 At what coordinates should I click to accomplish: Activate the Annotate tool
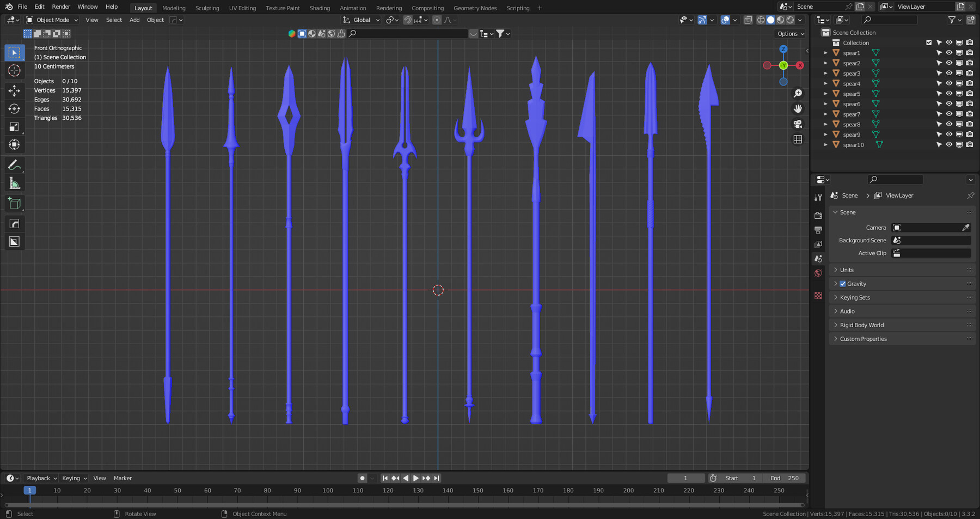14,164
